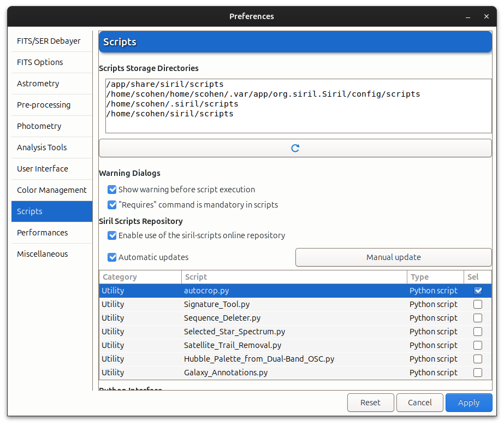Deselect the autocrop.py script
This screenshot has height=425, width=504.
tap(478, 291)
